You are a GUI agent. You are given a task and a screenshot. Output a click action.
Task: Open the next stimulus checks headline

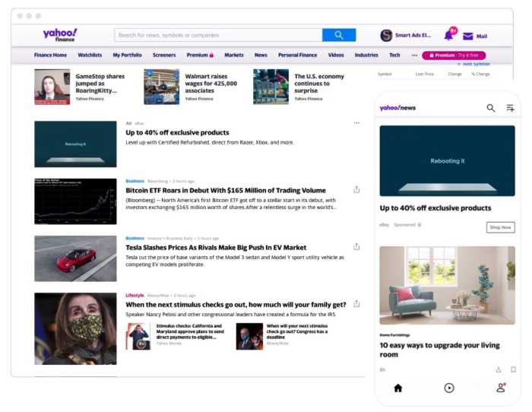pos(236,305)
